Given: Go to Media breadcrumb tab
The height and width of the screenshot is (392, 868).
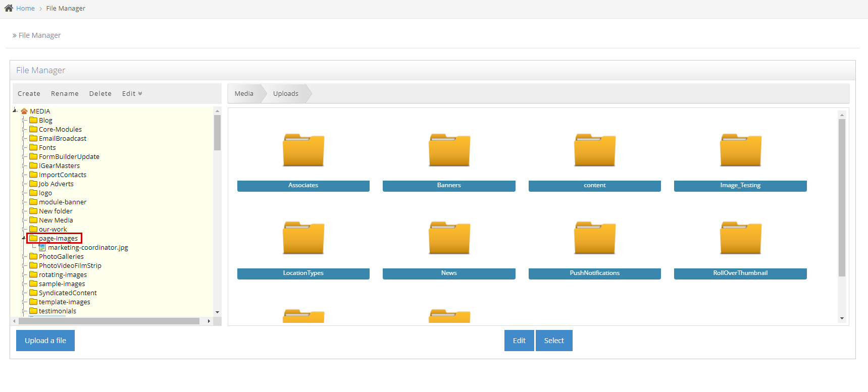Looking at the screenshot, I should [244, 94].
